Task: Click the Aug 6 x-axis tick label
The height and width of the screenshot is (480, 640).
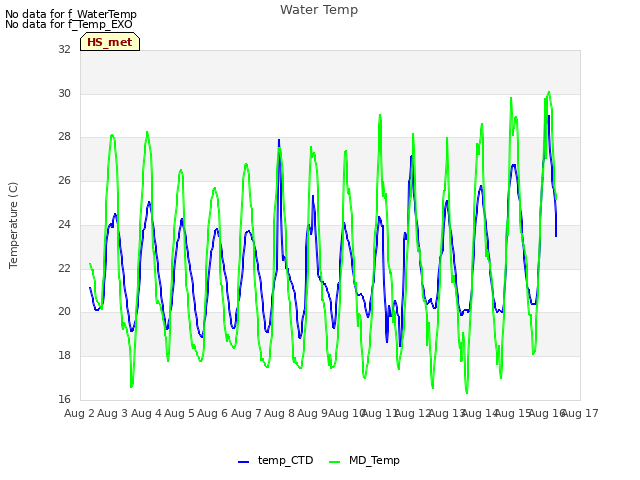Action: [x=212, y=413]
